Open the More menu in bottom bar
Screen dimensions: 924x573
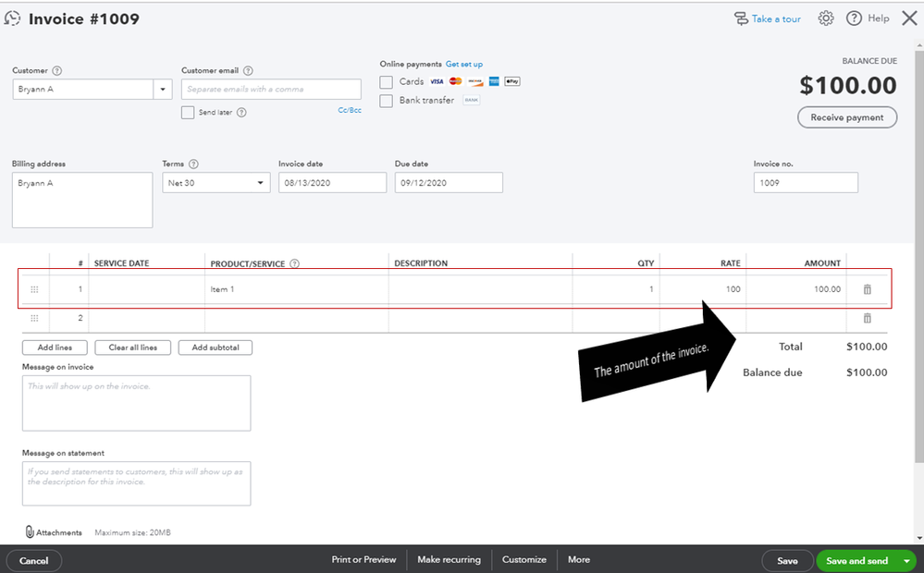click(x=579, y=559)
